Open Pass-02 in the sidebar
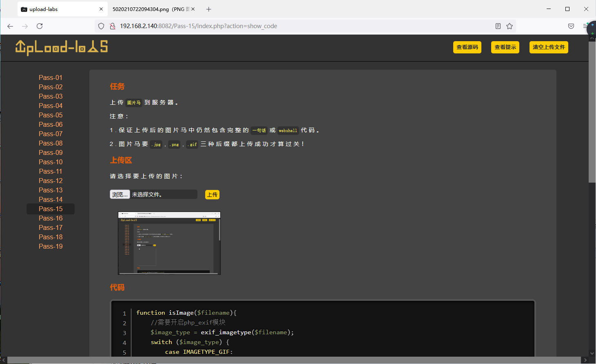The width and height of the screenshot is (596, 364). (51, 87)
